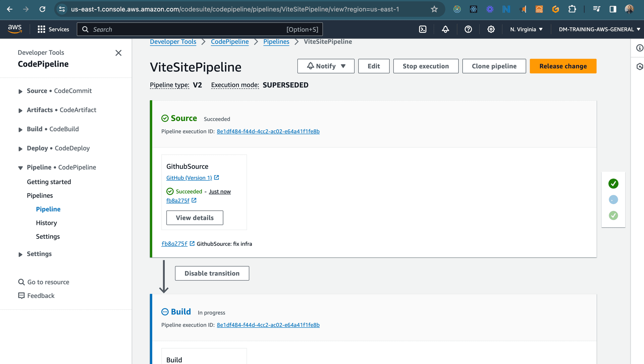Reload the page in the browser
This screenshot has width=644, height=364.
42,9
